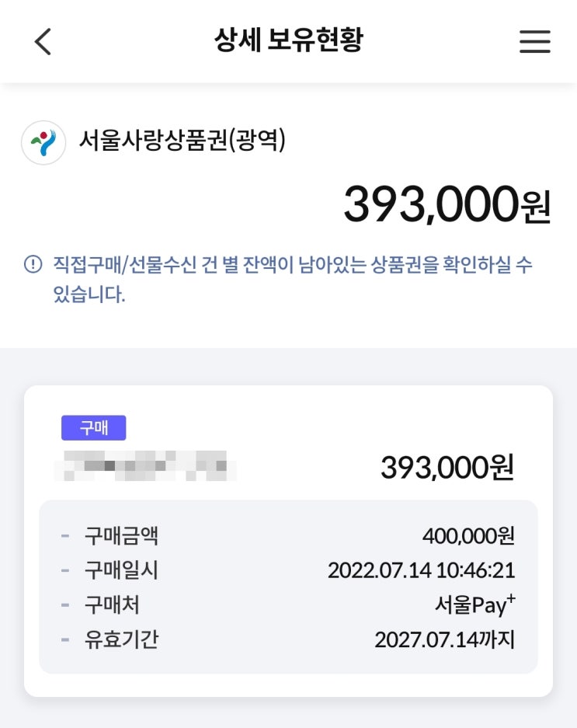Tap the blurred voucher name in card
Viewport: 577px width, 728px height.
[x=145, y=467]
